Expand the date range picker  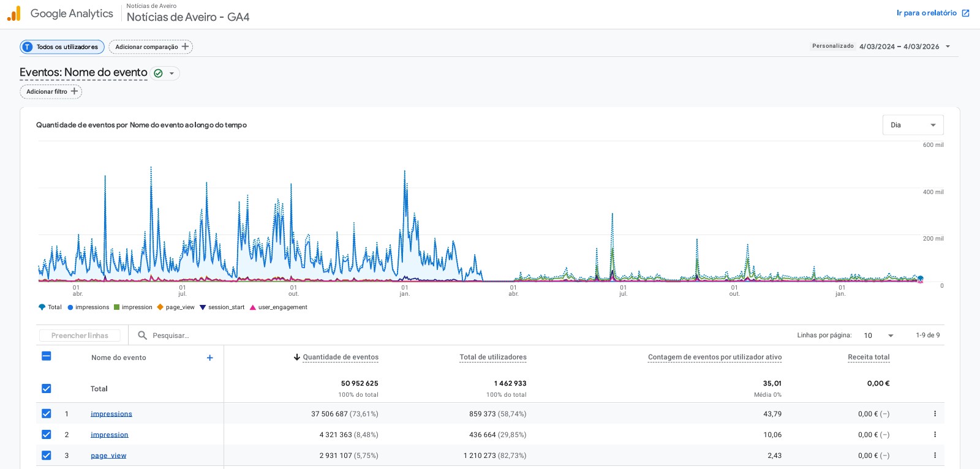point(948,47)
